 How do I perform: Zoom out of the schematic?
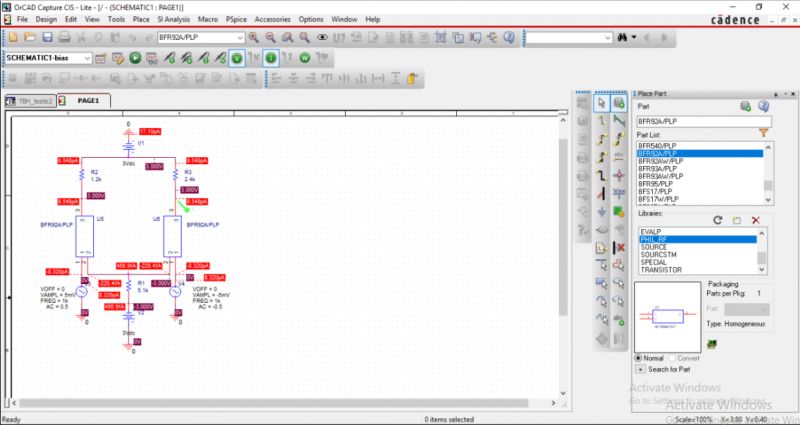[x=270, y=37]
